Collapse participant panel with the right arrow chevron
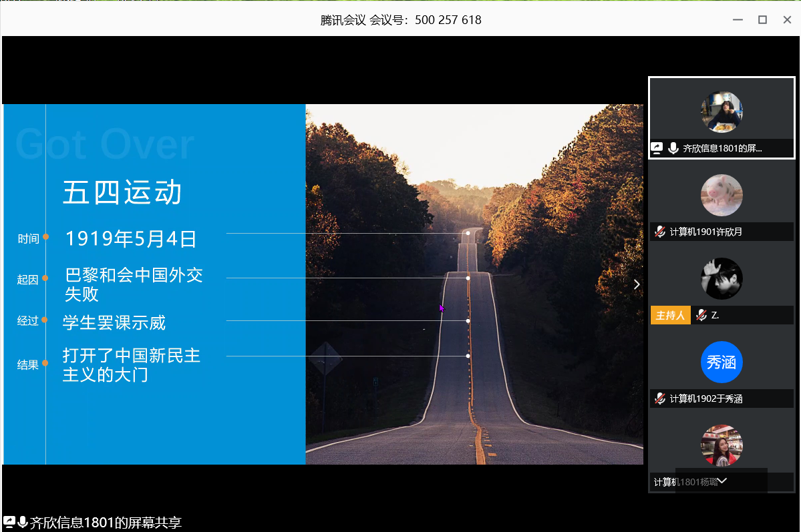Screen dimensions: 801x532 [x=637, y=284]
